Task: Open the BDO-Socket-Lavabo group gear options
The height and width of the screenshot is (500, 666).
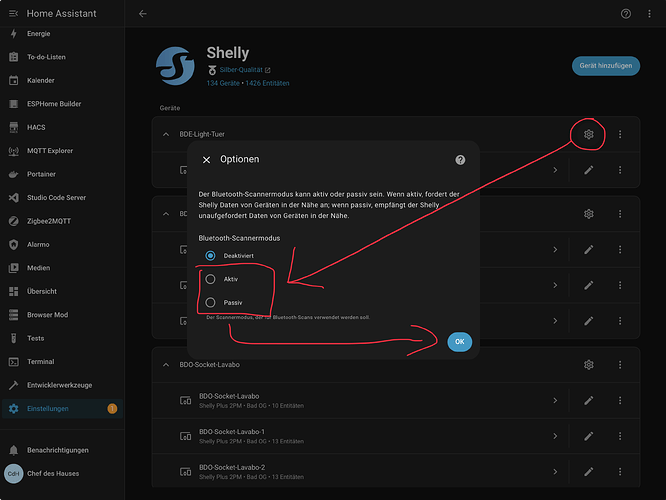Action: (588, 365)
